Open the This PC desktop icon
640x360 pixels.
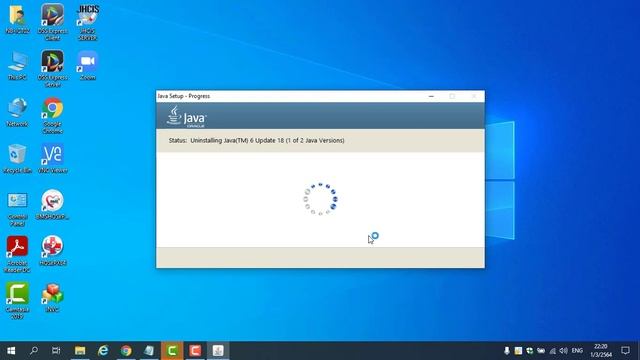17,65
